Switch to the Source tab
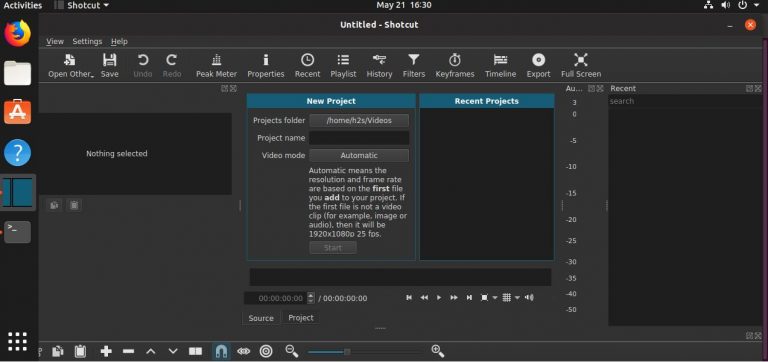The width and height of the screenshot is (768, 362). pos(261,318)
